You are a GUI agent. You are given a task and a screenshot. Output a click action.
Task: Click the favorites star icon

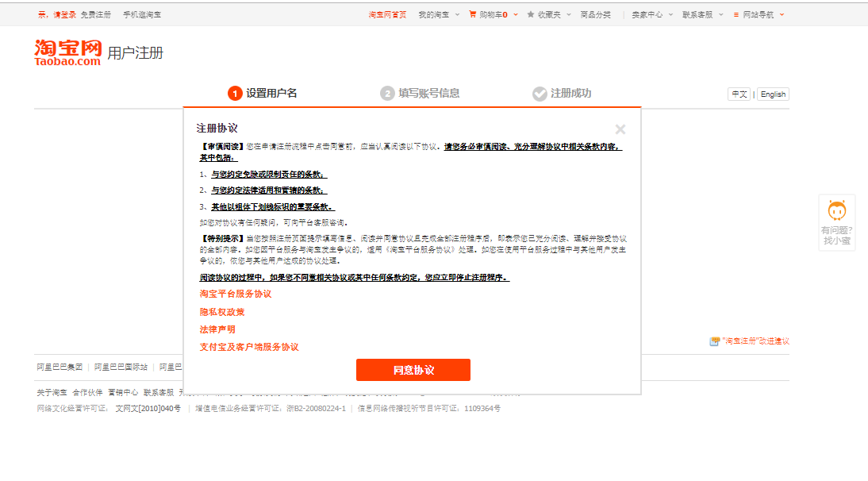coord(530,14)
